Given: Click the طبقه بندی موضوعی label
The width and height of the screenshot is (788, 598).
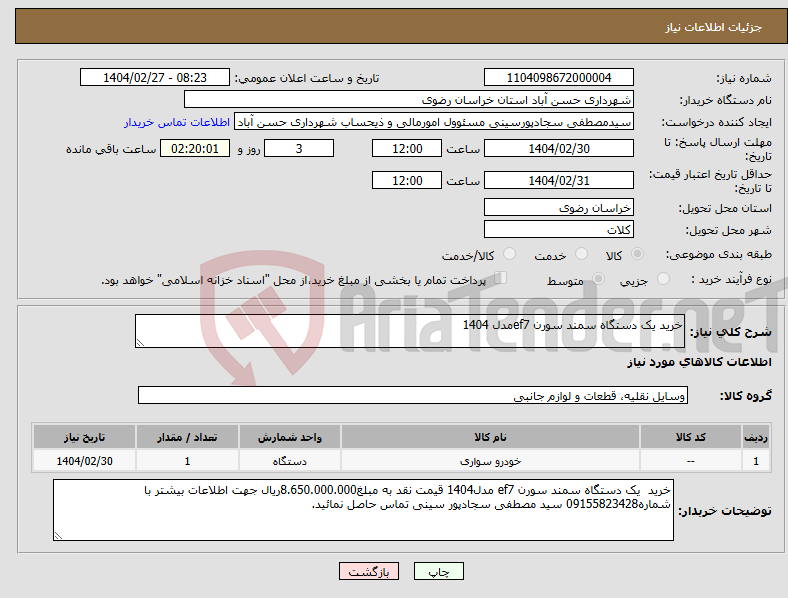Looking at the screenshot, I should point(719,254).
